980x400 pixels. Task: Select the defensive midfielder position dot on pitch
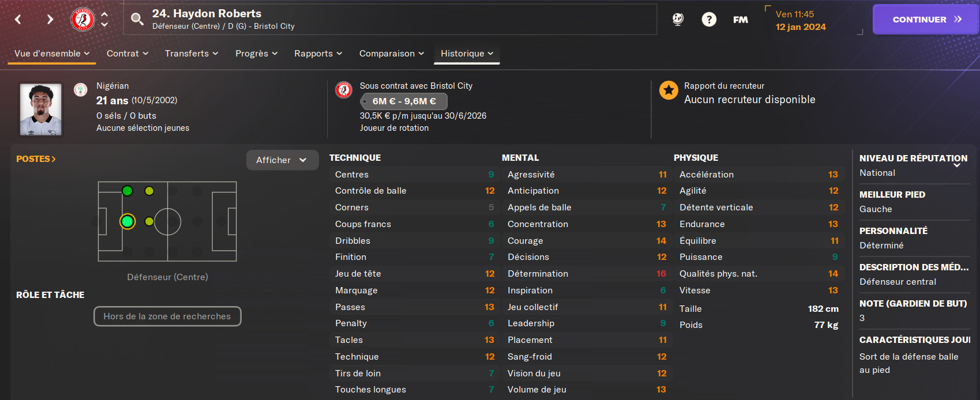coord(149,221)
